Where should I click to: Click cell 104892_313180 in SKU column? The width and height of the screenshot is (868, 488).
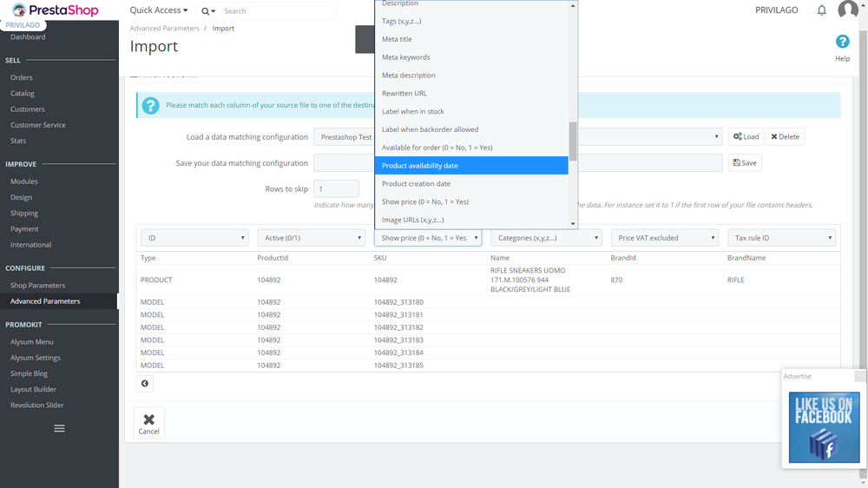pyautogui.click(x=398, y=302)
